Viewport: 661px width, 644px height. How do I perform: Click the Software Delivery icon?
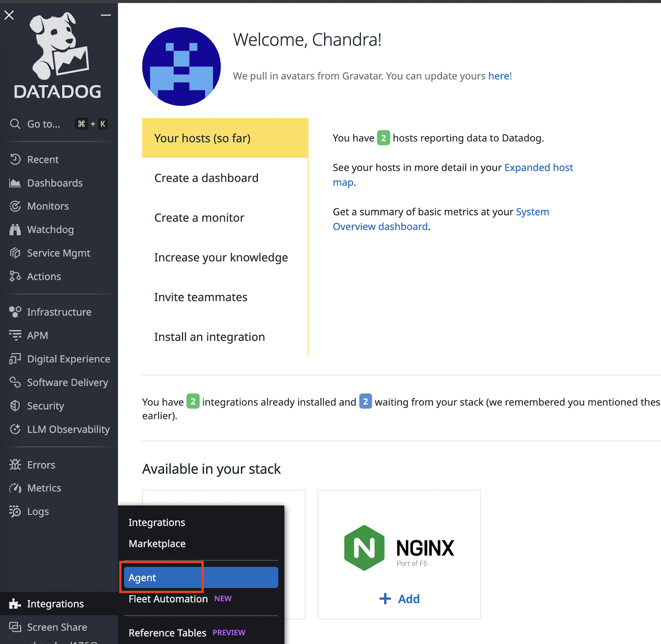point(15,382)
